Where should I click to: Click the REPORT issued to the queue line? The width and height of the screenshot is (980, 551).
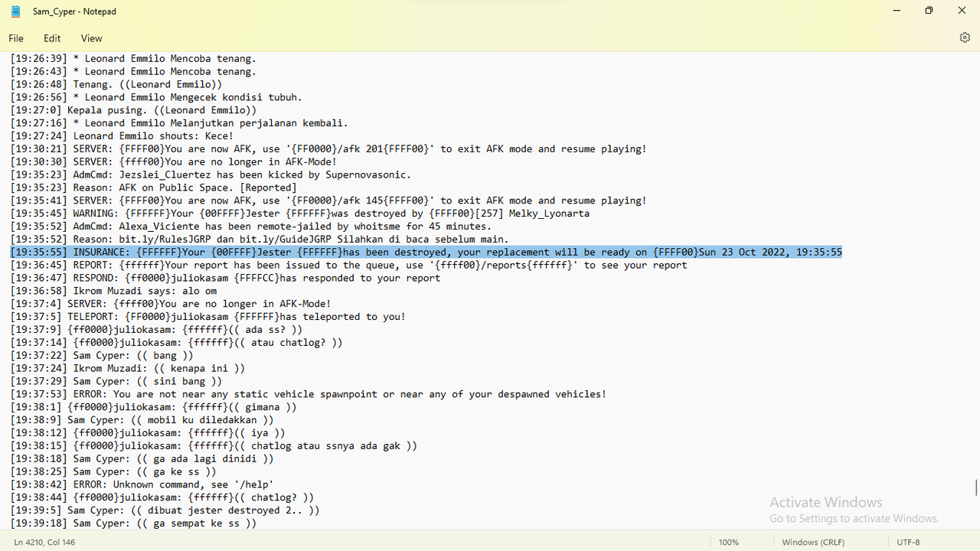[x=349, y=265]
